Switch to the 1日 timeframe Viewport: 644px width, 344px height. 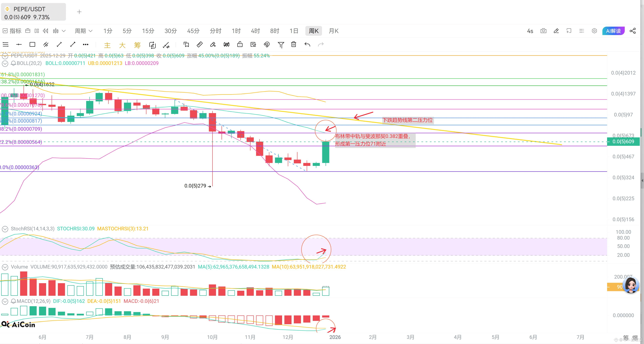pos(294,31)
